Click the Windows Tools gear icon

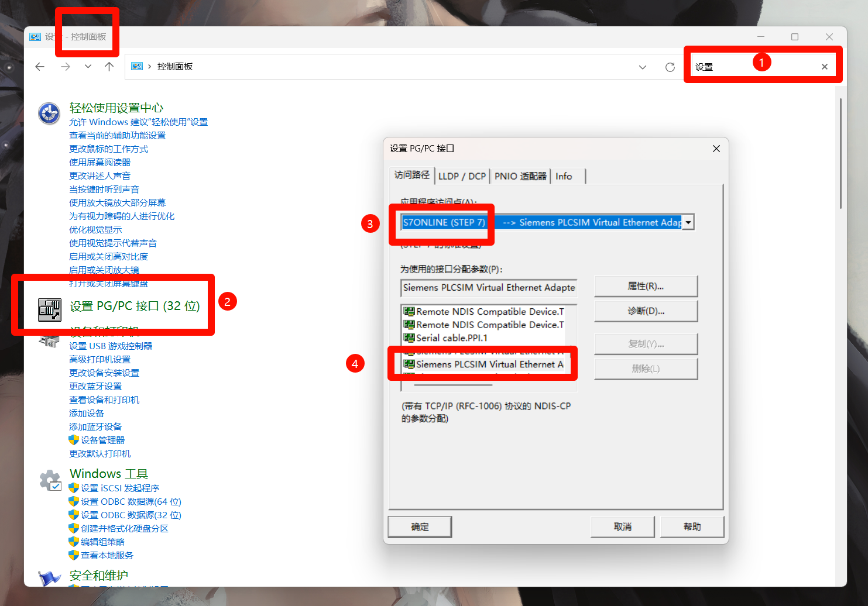[x=50, y=481]
